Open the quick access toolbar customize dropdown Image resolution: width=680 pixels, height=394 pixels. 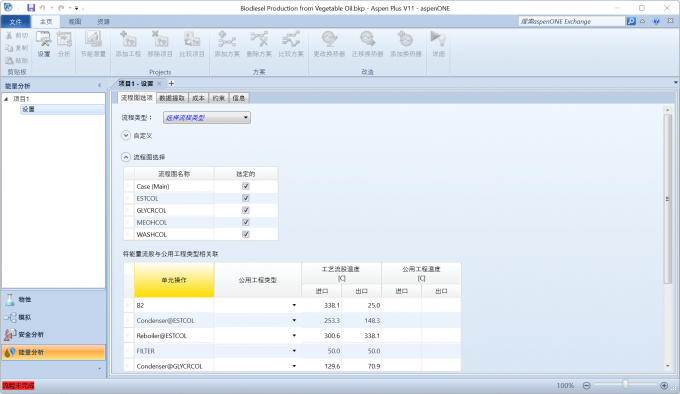tap(77, 8)
